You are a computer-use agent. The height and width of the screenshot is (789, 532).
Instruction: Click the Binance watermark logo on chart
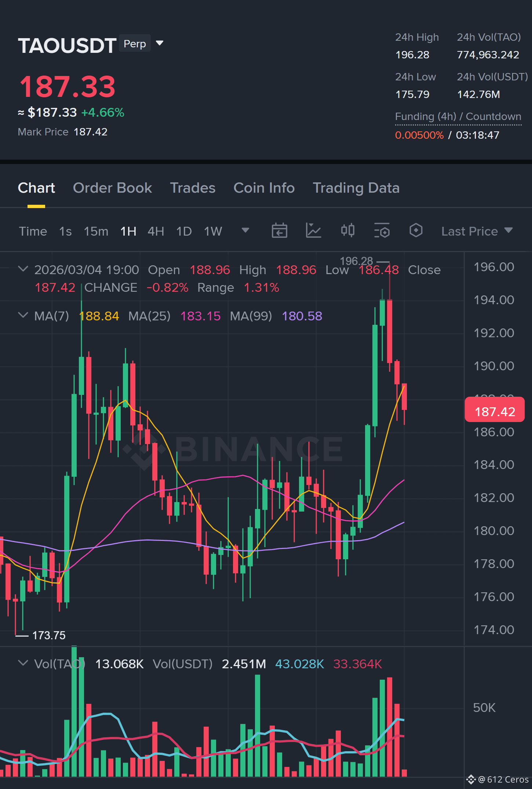(233, 449)
